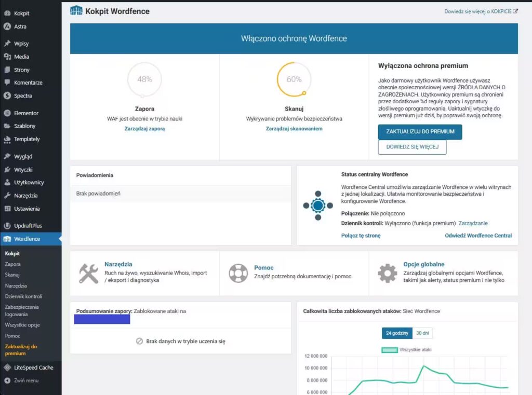Click the lifebuoy Pomoc icon

click(x=238, y=273)
